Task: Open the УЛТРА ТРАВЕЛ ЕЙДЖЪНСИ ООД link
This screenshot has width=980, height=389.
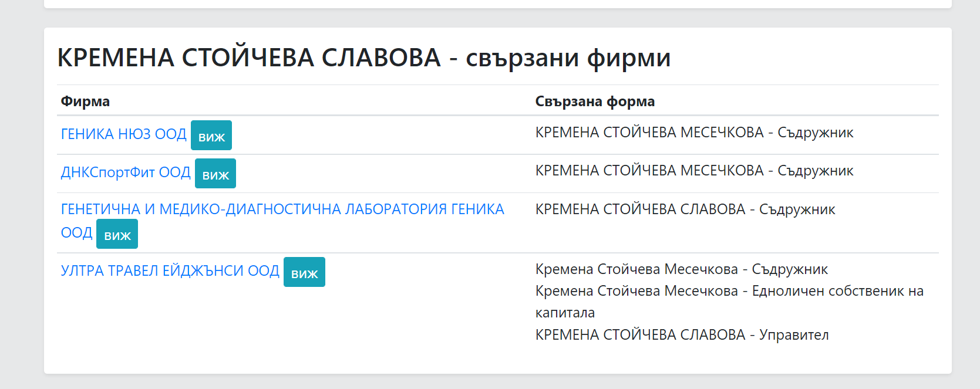Action: click(170, 270)
